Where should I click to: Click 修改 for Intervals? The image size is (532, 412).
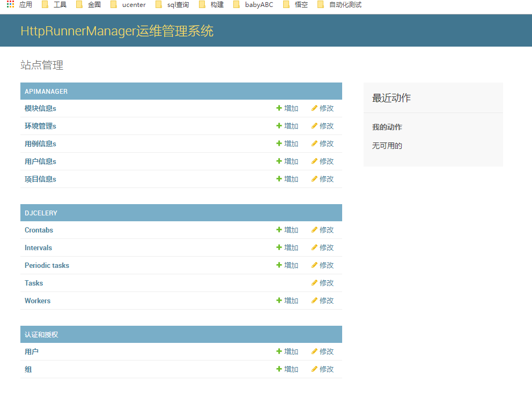point(323,248)
